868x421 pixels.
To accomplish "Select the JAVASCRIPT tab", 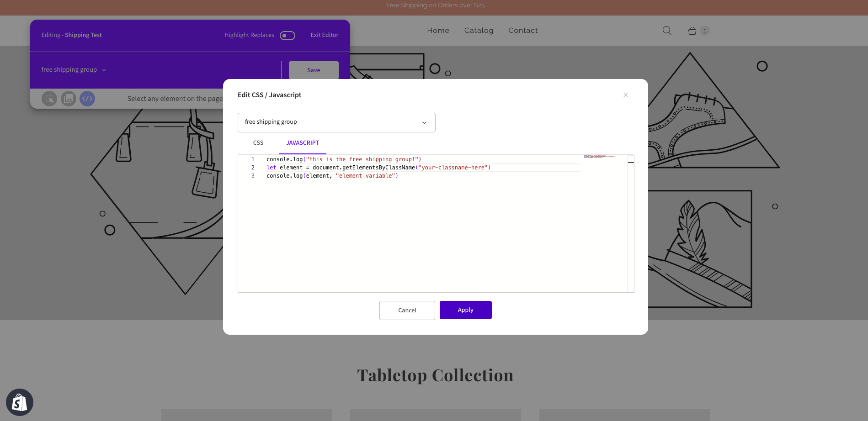I will 303,143.
